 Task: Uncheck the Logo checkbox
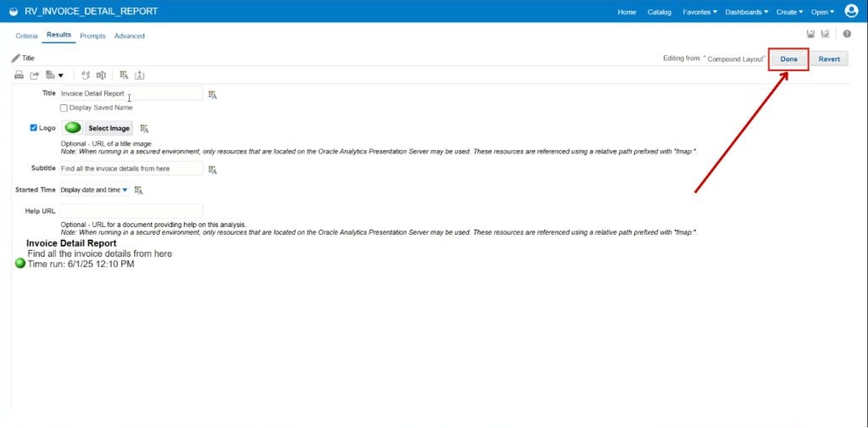(34, 128)
